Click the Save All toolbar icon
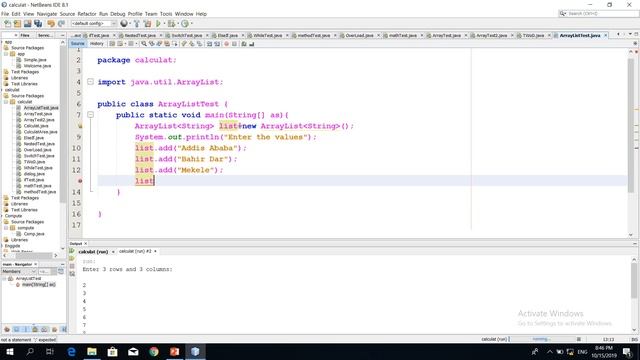640x360 pixels. [x=38, y=24]
